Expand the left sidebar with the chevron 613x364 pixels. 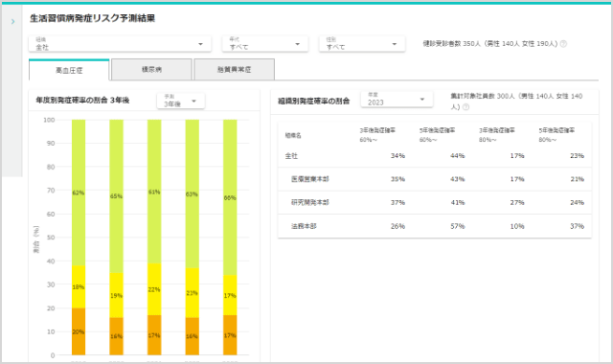[12, 21]
